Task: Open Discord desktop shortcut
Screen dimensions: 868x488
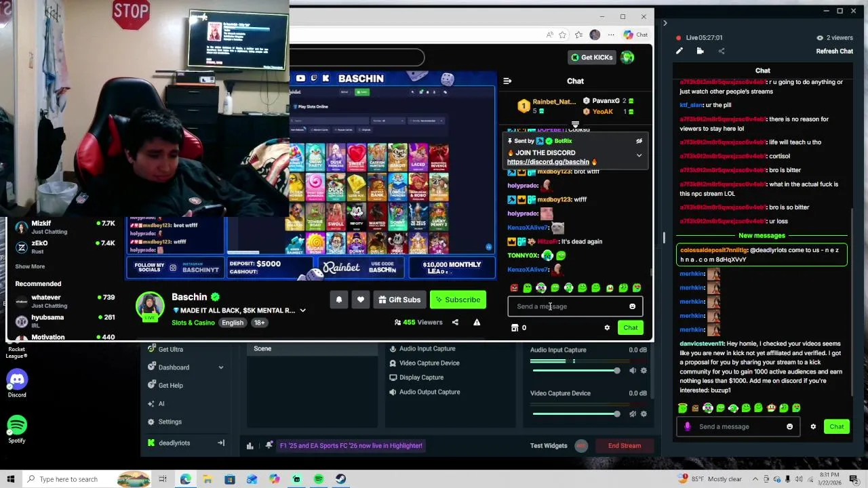Action: point(17,384)
